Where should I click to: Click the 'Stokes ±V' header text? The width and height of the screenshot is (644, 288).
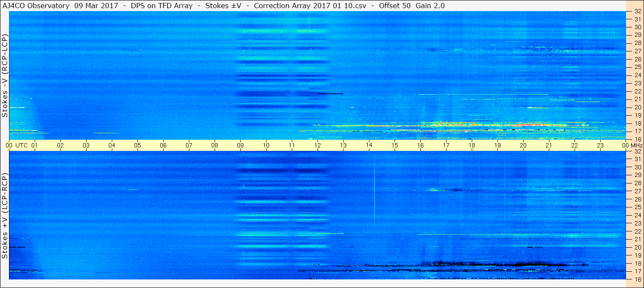(x=223, y=6)
